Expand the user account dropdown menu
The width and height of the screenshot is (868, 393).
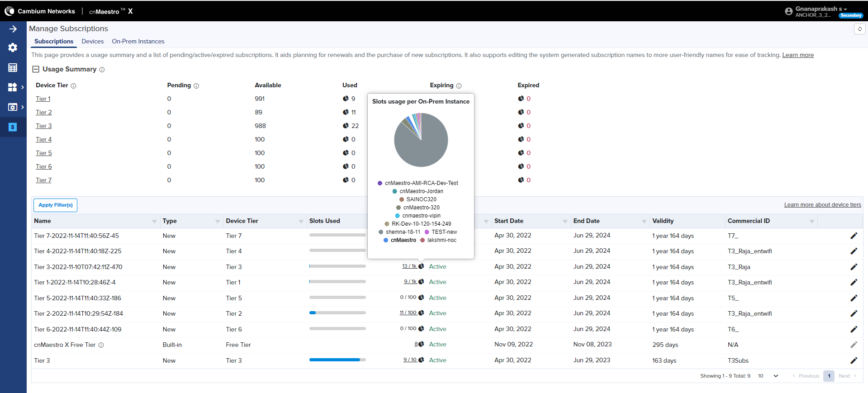[x=845, y=9]
